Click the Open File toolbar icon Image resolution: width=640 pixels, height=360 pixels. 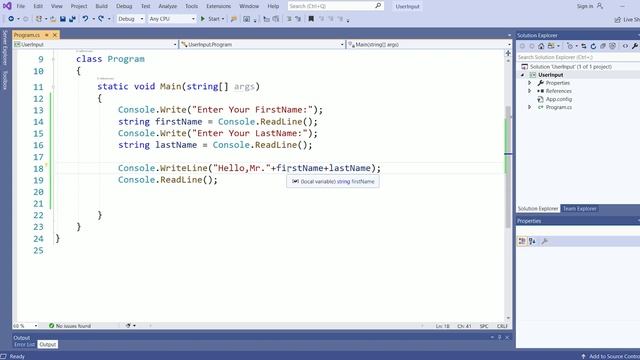pos(53,19)
